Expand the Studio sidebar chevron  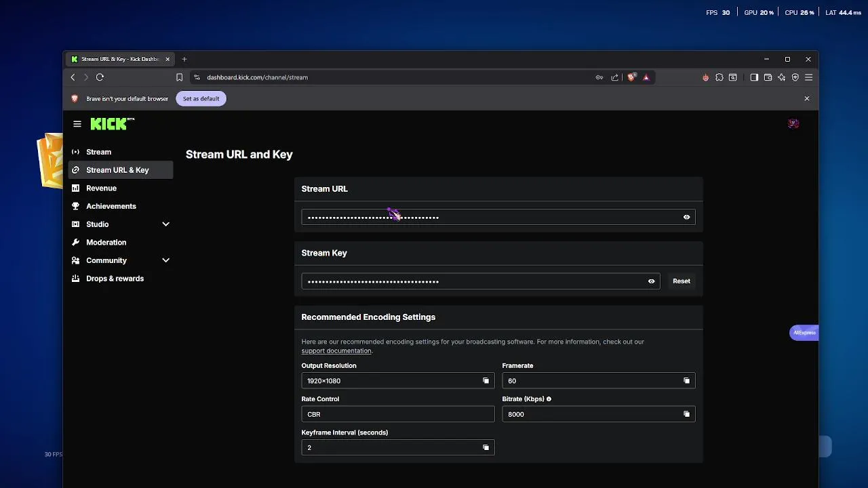point(165,224)
